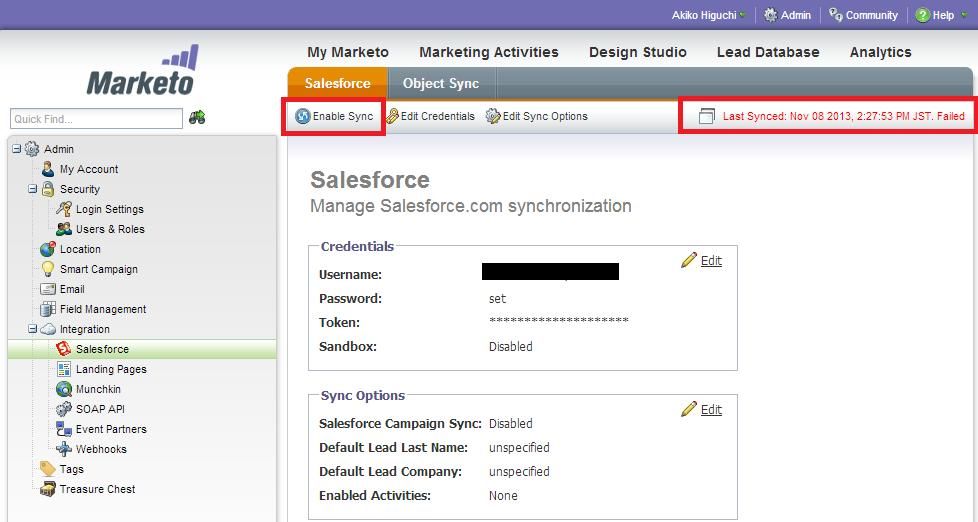Click the sync status window icon
The height and width of the screenshot is (522, 978).
pyautogui.click(x=706, y=117)
